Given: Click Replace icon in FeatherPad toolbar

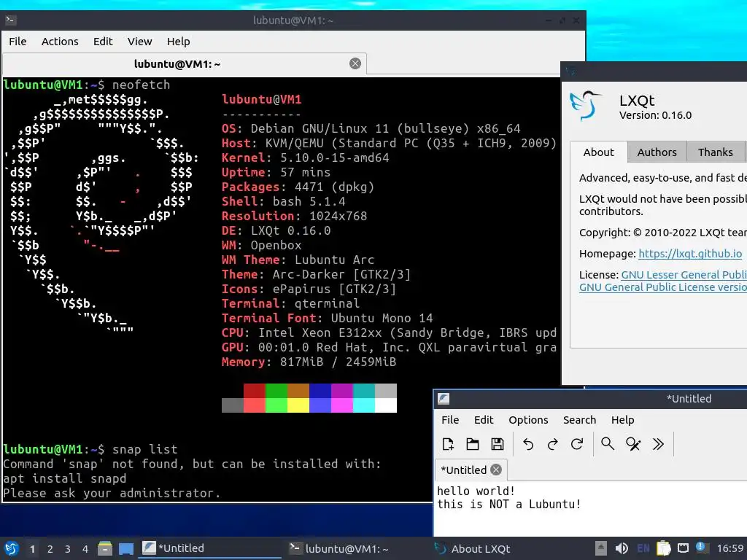Looking at the screenshot, I should point(633,444).
